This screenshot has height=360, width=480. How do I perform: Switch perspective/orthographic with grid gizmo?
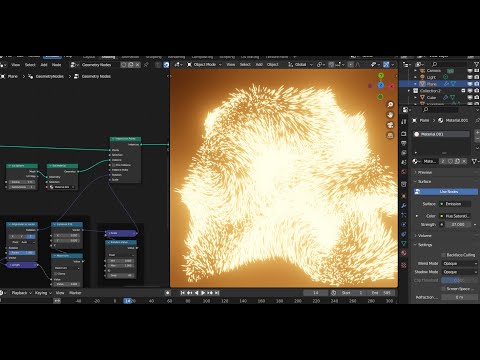coord(390,136)
